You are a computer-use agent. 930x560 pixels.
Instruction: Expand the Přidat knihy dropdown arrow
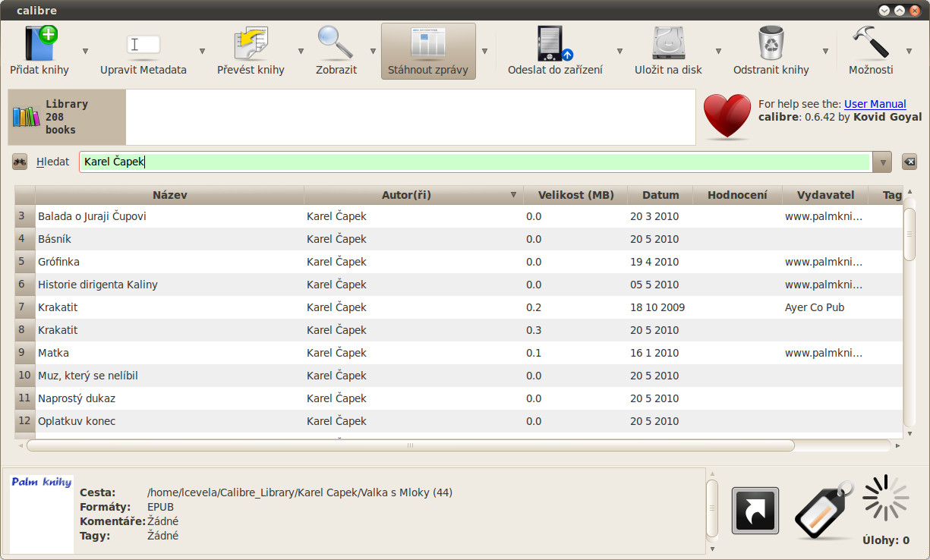coord(85,52)
